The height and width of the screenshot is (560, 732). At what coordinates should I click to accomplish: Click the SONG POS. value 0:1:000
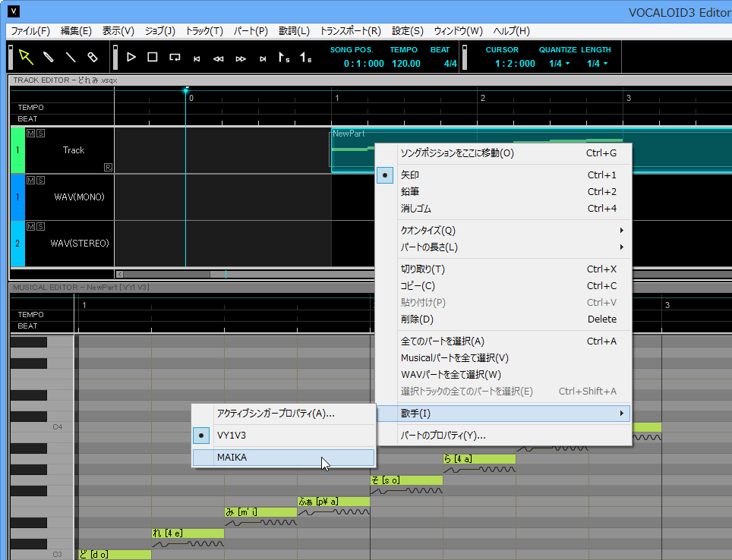(x=364, y=64)
